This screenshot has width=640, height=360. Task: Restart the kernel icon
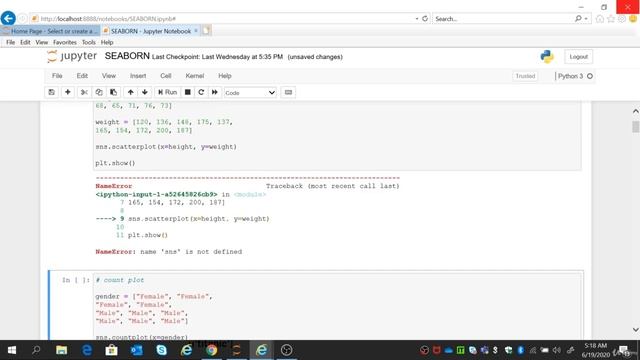(x=201, y=92)
